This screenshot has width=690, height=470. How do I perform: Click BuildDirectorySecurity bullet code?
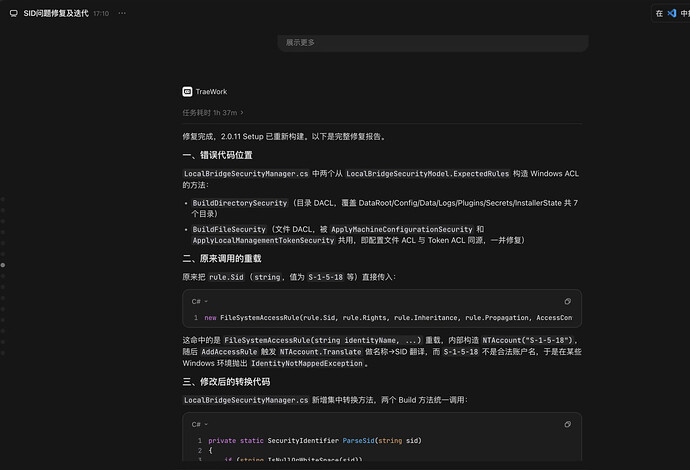coord(239,203)
